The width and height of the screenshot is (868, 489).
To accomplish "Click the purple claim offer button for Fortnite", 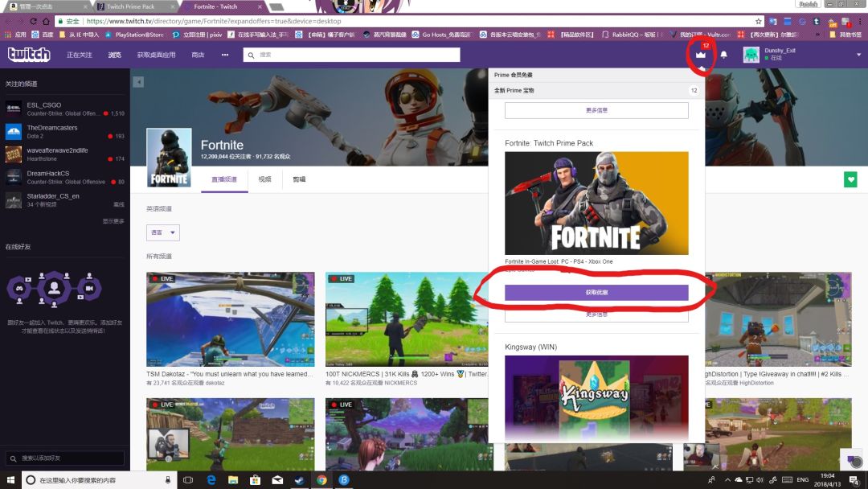I will [x=596, y=293].
